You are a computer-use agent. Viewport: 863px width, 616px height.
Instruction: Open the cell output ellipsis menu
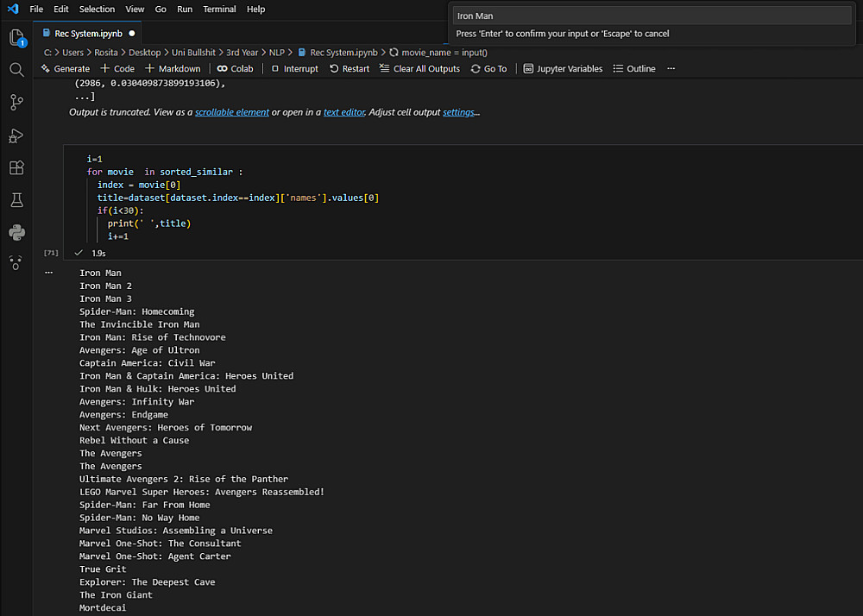49,273
